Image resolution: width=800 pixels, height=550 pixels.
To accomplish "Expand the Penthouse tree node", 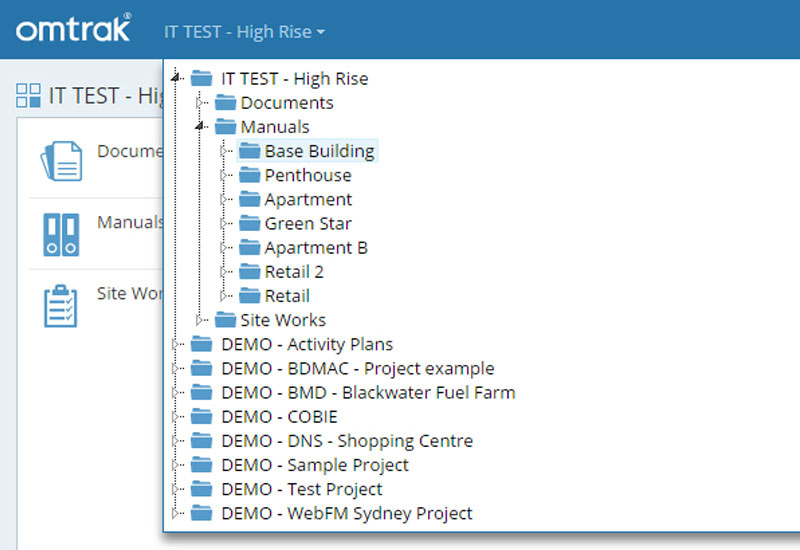I will [x=223, y=176].
